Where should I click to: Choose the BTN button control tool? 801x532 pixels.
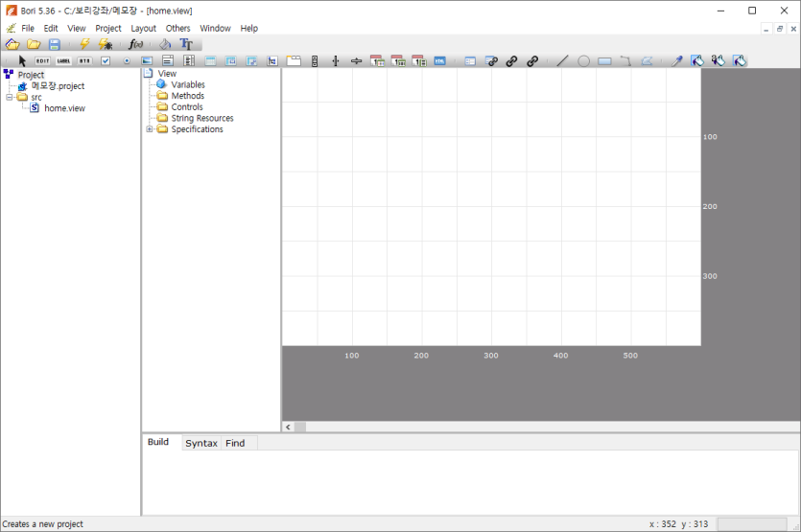84,61
